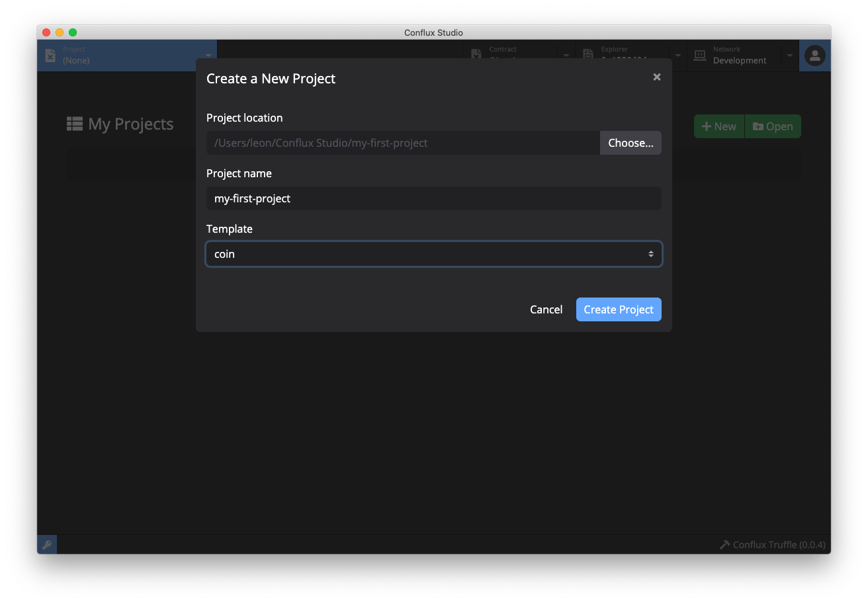Click the Project location label
Viewport: 868px width, 603px height.
pyautogui.click(x=245, y=118)
